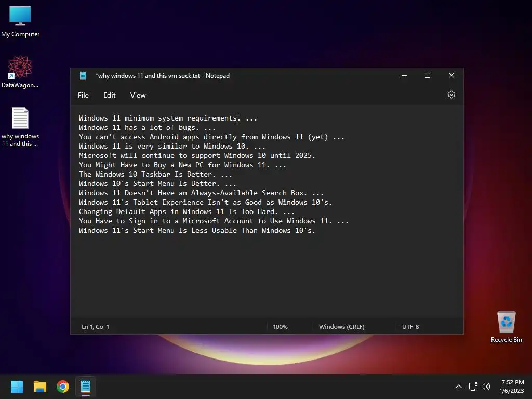Launch Google Chrome from taskbar
This screenshot has height=399, width=532.
coord(63,387)
